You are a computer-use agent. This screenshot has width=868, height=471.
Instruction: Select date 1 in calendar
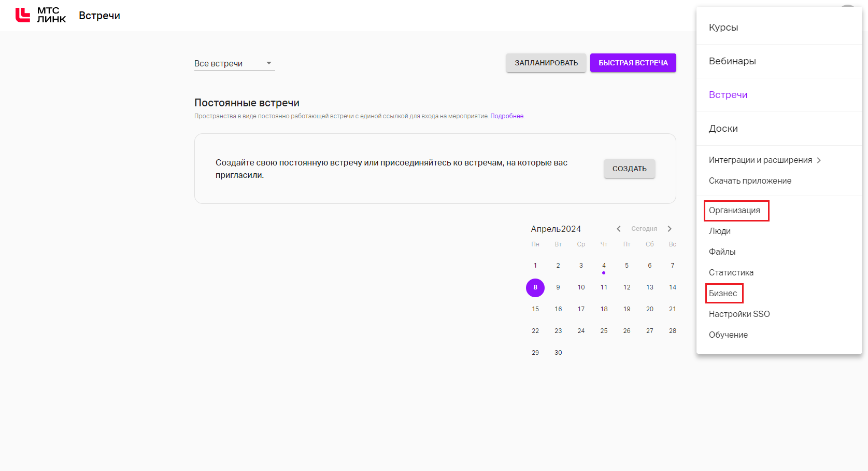pyautogui.click(x=535, y=266)
